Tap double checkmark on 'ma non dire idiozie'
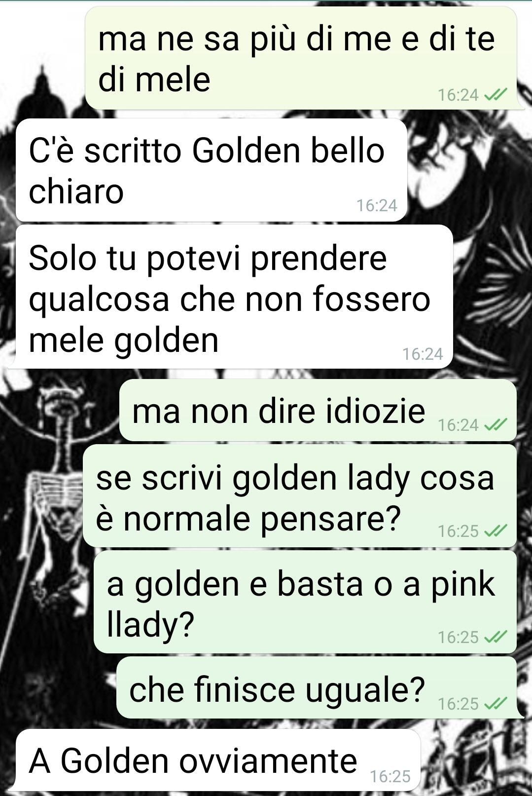The height and width of the screenshot is (796, 532). (x=496, y=424)
